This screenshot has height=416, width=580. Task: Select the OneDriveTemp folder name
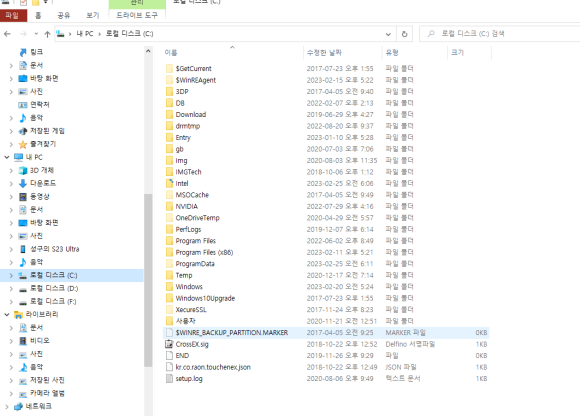(x=198, y=218)
